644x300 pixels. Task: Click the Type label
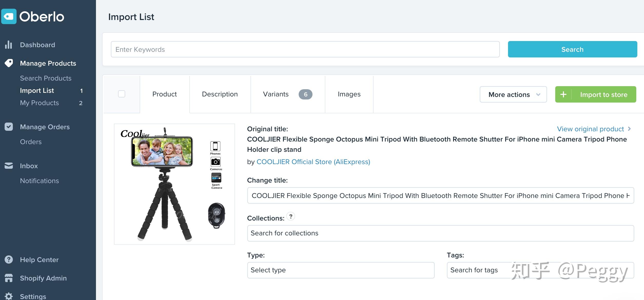[256, 255]
